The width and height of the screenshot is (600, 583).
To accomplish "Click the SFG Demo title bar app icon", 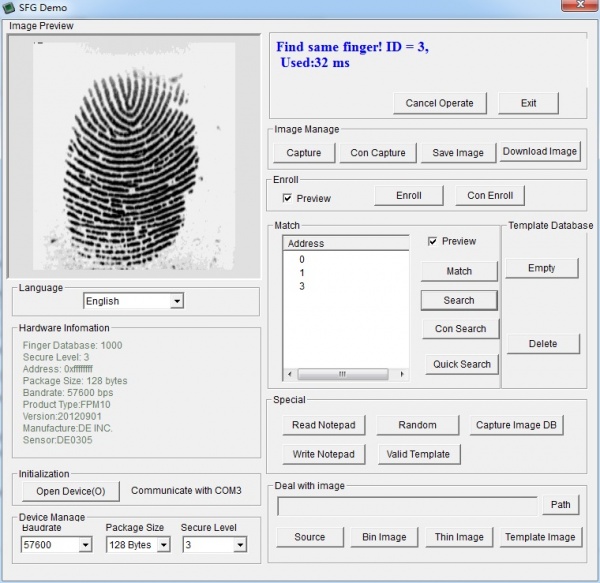I will pyautogui.click(x=8, y=8).
